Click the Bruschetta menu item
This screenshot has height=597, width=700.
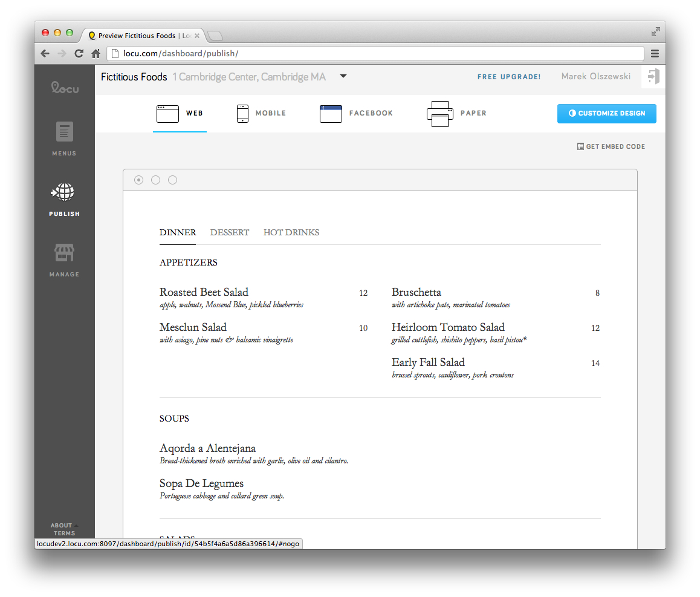(x=416, y=292)
